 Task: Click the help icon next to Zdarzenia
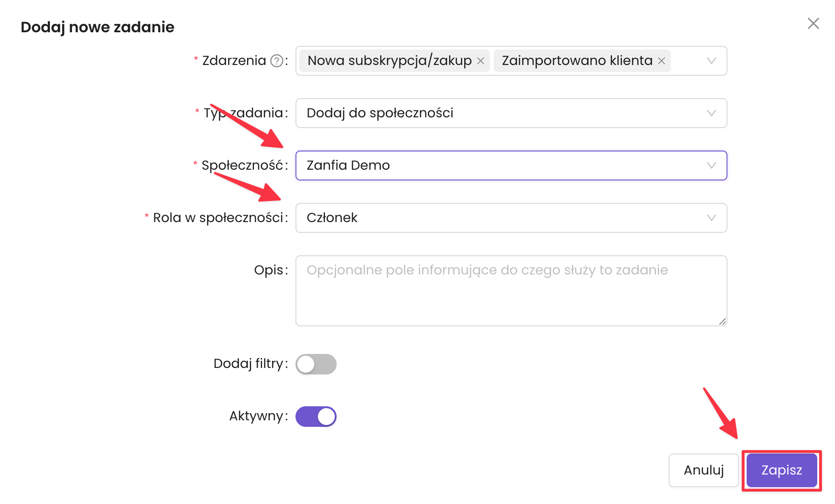click(x=277, y=61)
